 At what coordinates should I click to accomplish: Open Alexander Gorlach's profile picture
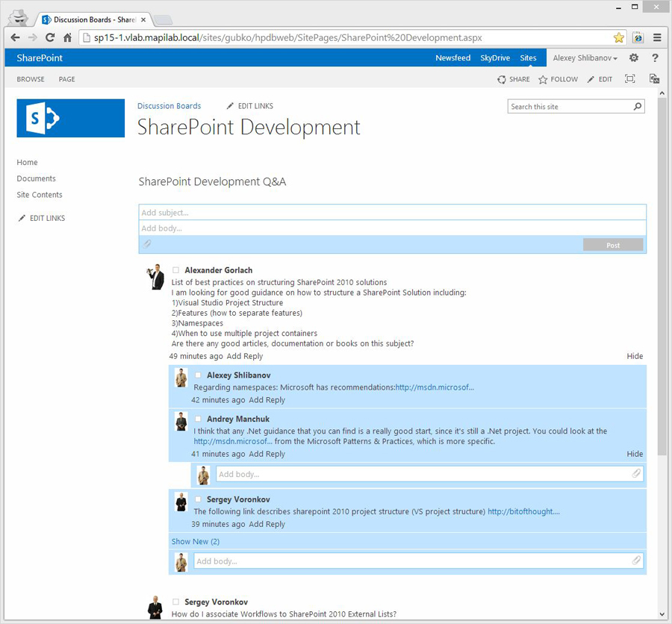click(155, 277)
